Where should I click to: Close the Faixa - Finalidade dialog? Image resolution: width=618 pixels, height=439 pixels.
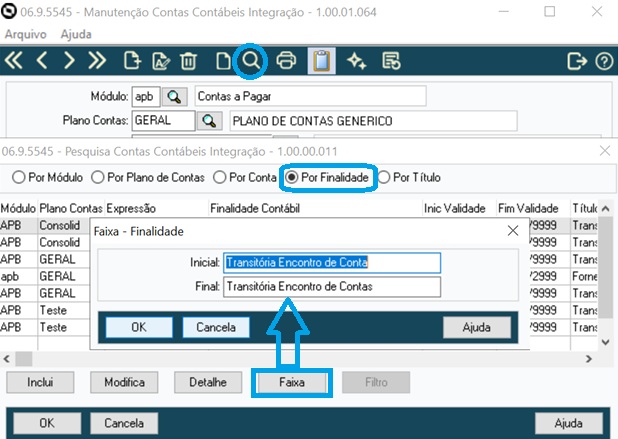click(x=513, y=231)
